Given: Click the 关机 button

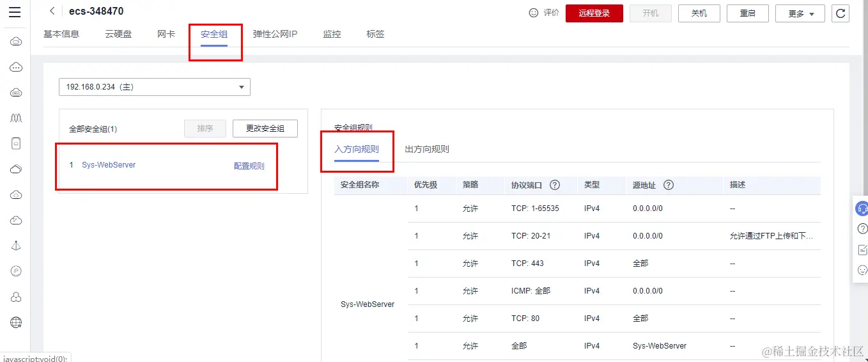Looking at the screenshot, I should [699, 13].
